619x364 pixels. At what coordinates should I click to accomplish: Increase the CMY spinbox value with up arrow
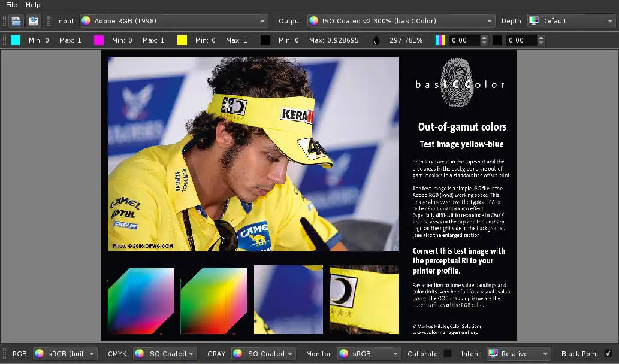pos(484,38)
